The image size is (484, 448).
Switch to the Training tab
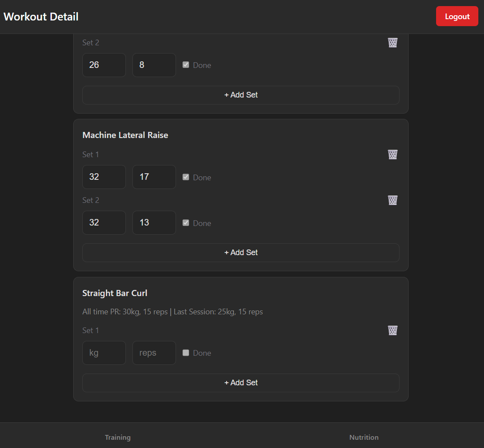click(118, 437)
